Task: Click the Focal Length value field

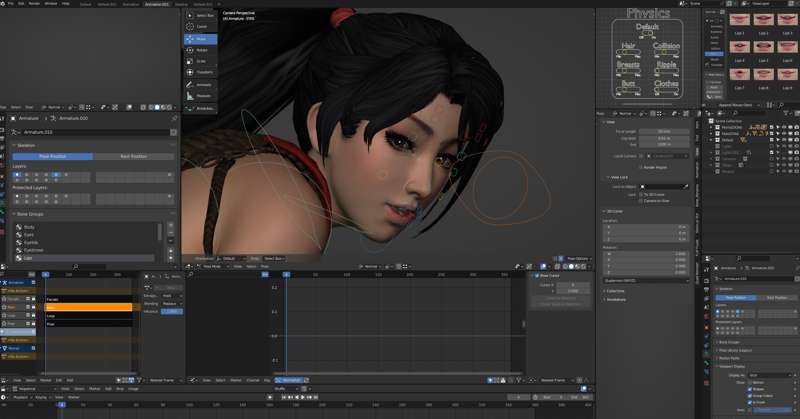Action: coord(663,132)
